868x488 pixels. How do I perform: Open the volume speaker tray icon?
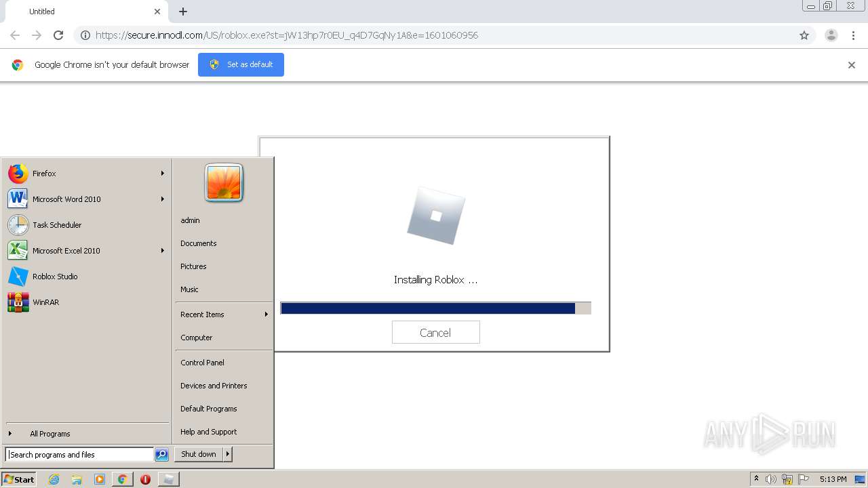771,479
